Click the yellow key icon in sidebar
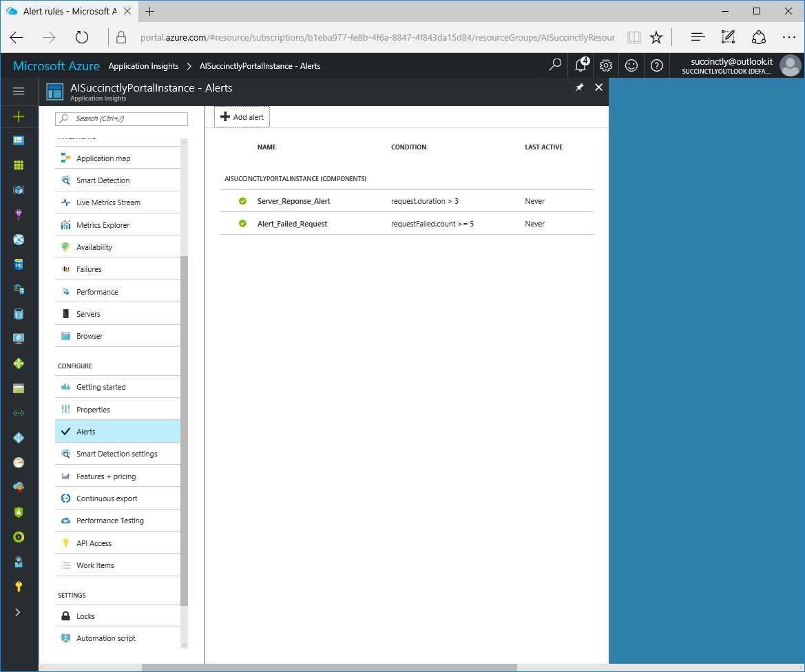This screenshot has width=805, height=672. point(19,587)
